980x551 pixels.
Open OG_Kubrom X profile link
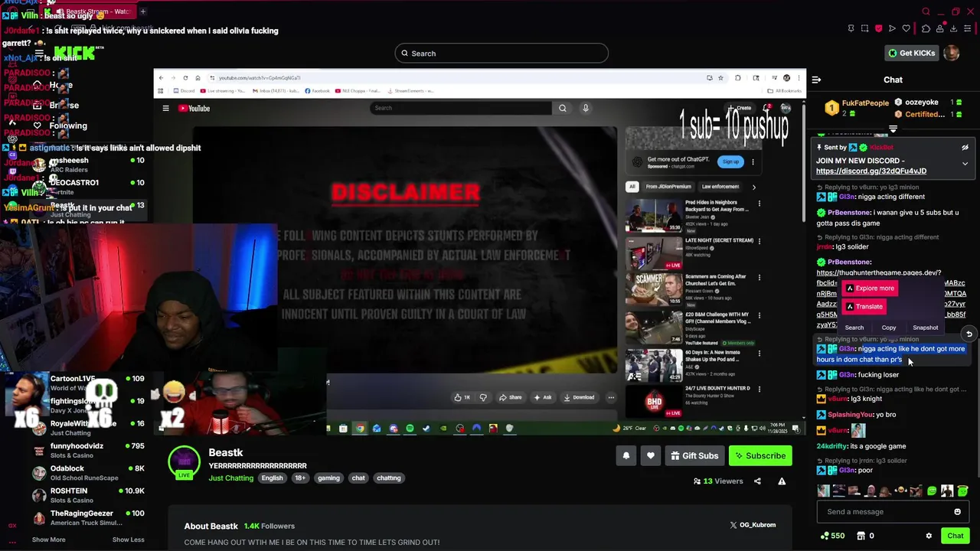(x=753, y=525)
